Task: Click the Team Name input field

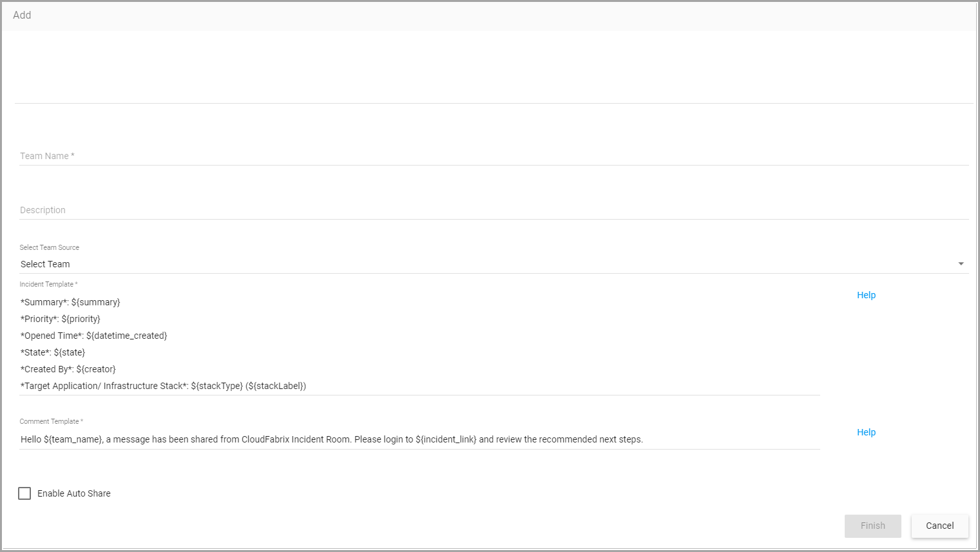Action: (x=494, y=156)
